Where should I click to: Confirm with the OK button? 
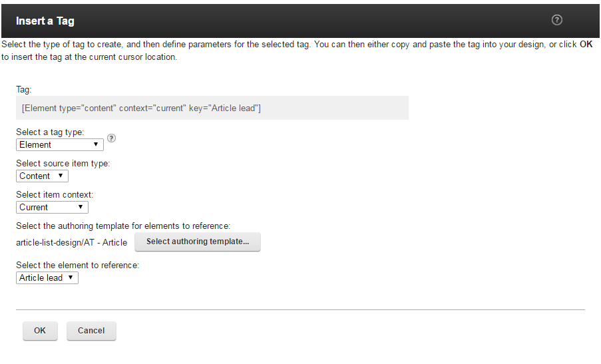(40, 331)
